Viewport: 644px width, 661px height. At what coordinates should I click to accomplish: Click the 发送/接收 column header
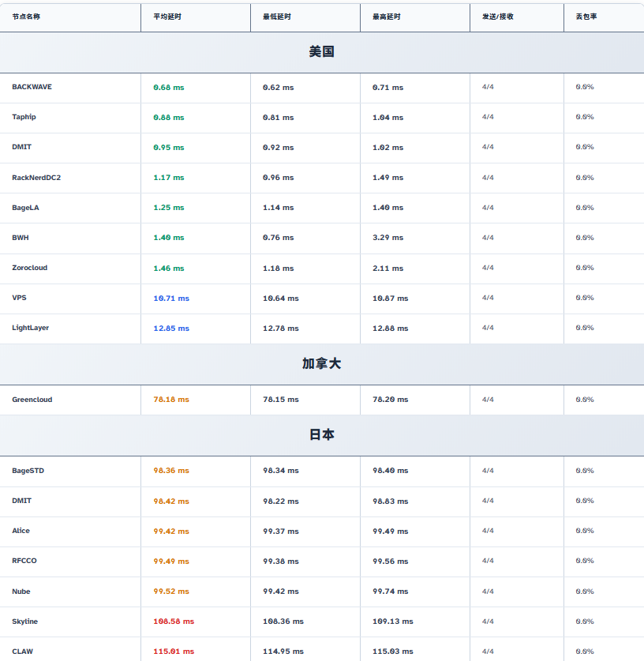tap(497, 17)
